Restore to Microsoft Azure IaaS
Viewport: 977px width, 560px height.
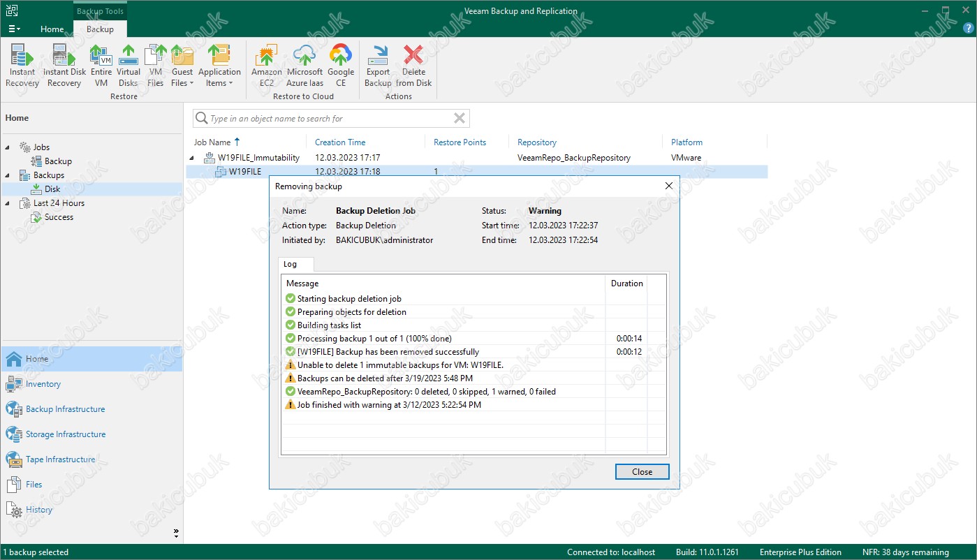[x=304, y=66]
